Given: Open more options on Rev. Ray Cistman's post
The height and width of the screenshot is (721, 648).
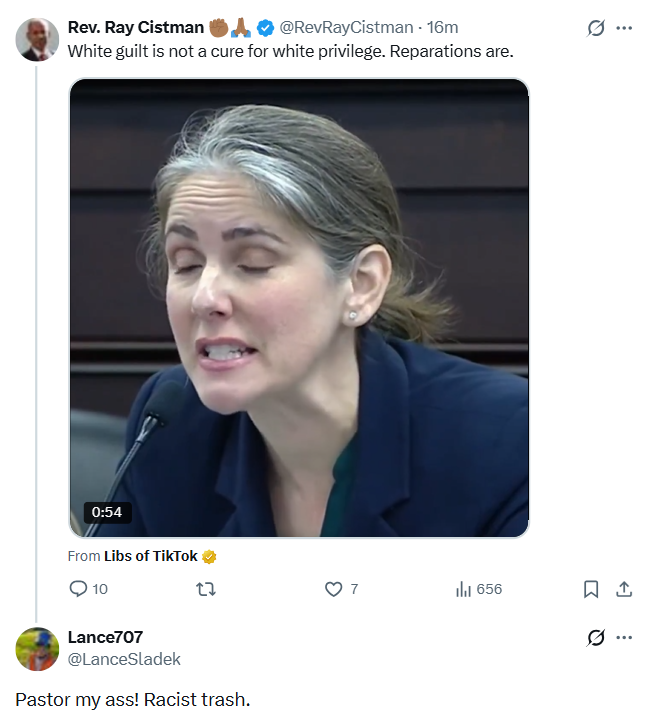Looking at the screenshot, I should pyautogui.click(x=624, y=28).
